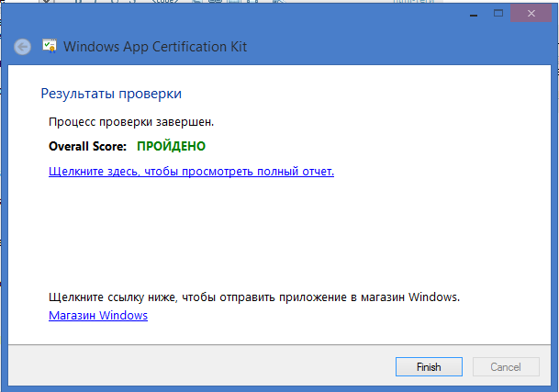Click the Результаты проверки heading
This screenshot has height=392, width=559.
(111, 94)
